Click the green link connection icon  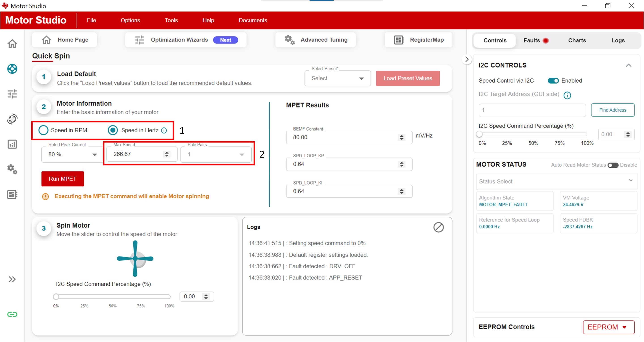tap(12, 314)
